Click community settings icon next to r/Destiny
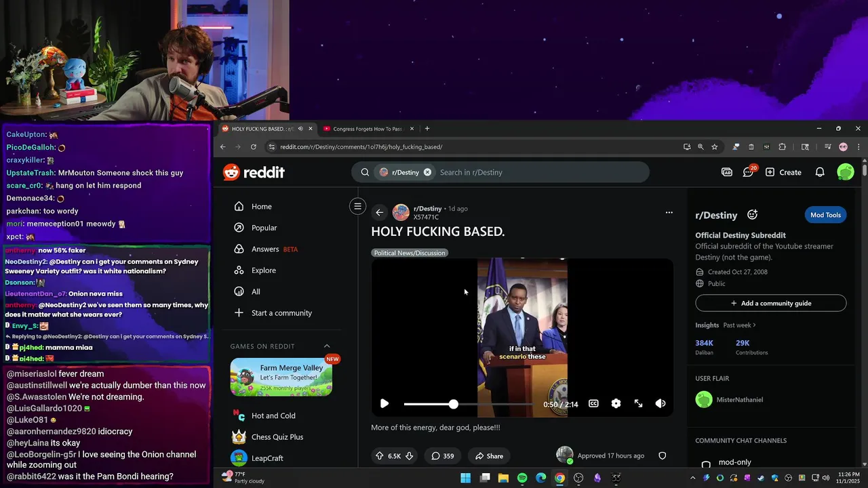 752,215
